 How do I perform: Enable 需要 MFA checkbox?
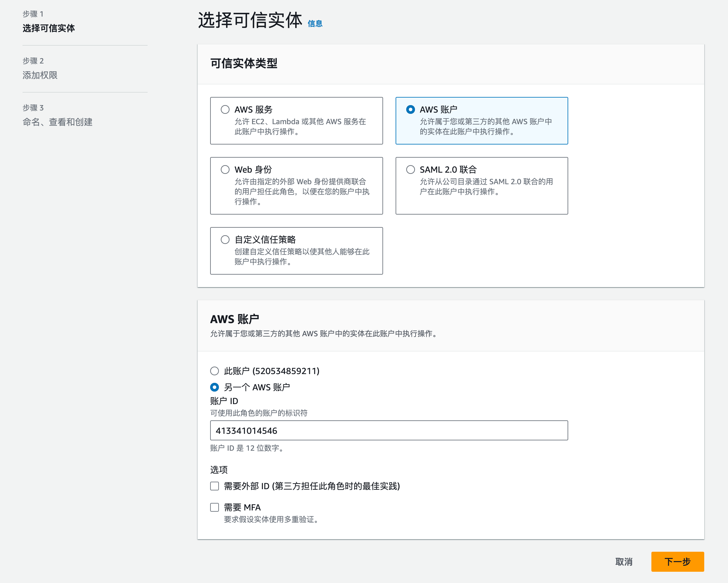(215, 508)
